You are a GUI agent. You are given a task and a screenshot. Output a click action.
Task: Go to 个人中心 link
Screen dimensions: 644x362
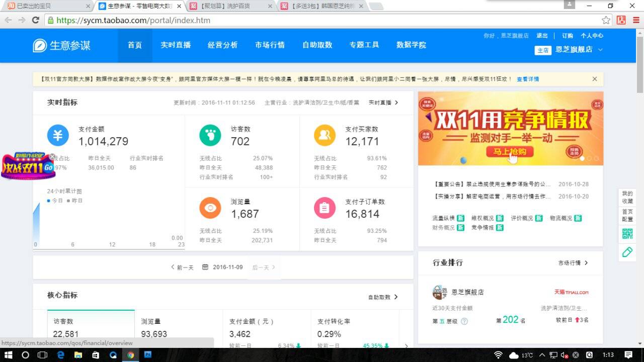point(592,36)
